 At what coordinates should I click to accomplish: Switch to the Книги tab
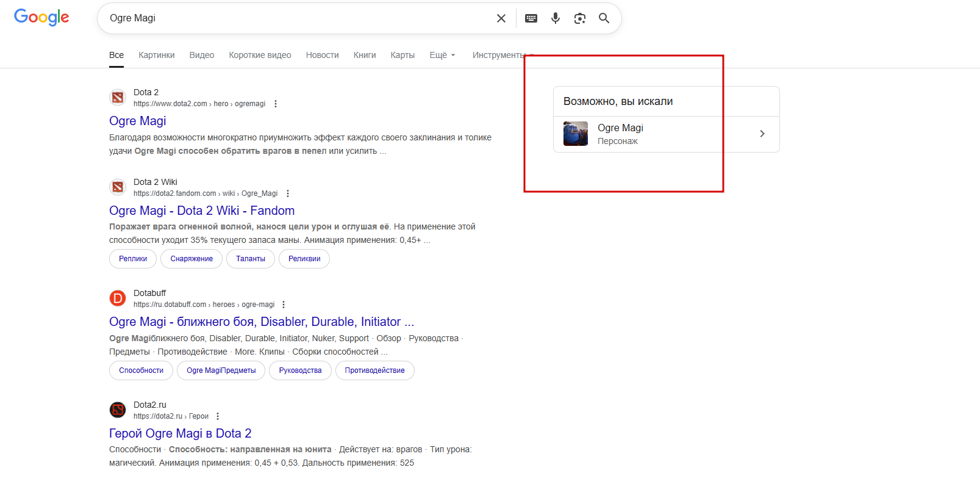point(365,55)
